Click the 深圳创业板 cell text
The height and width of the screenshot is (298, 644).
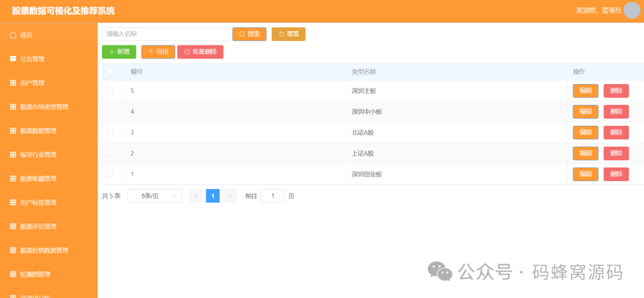pyautogui.click(x=367, y=174)
